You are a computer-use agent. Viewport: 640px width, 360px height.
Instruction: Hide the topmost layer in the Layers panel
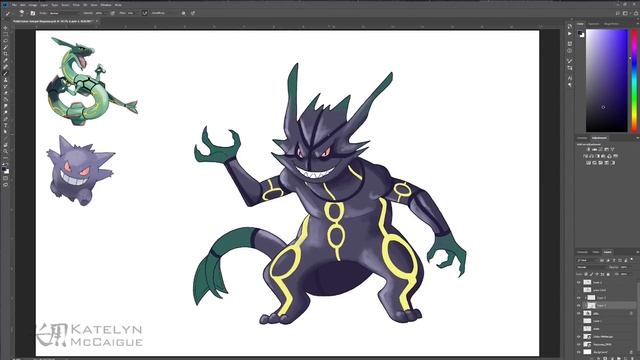[x=579, y=282]
